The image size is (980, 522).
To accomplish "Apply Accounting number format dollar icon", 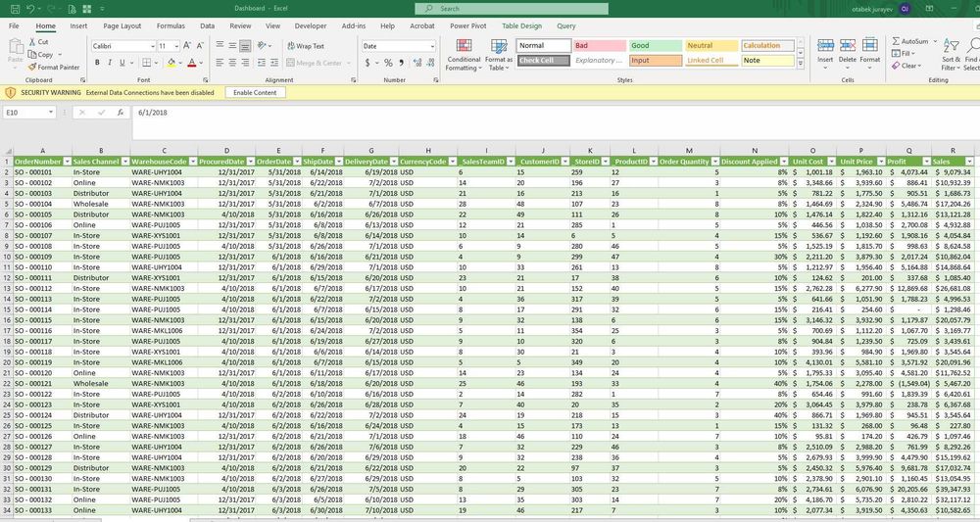I will tap(367, 63).
